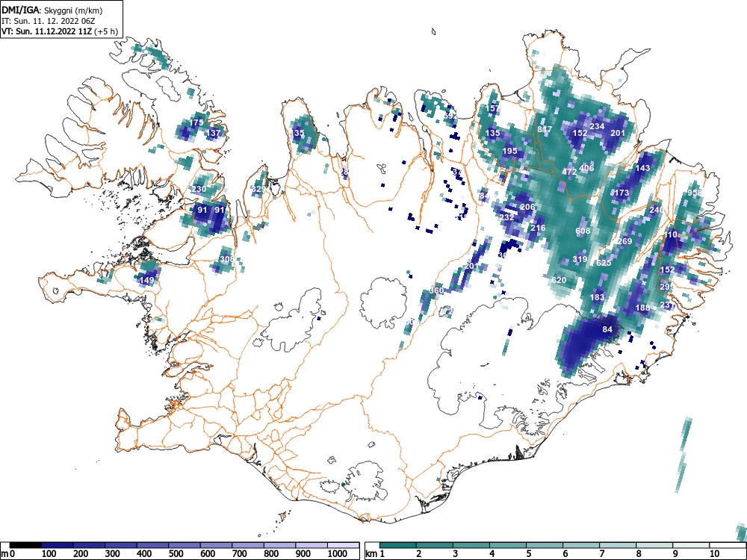Click the visibility value 137
Screen dimensions: 747x560
pyautogui.click(x=214, y=133)
